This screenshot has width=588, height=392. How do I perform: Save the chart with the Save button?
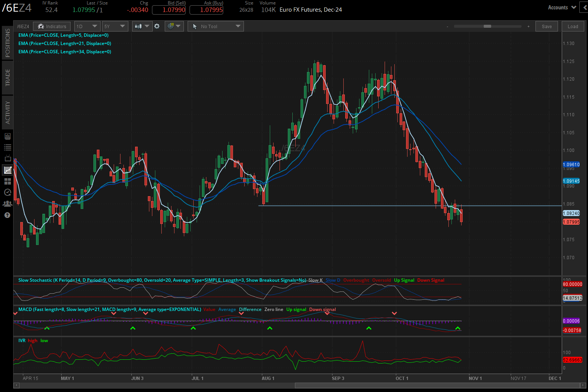(x=546, y=26)
